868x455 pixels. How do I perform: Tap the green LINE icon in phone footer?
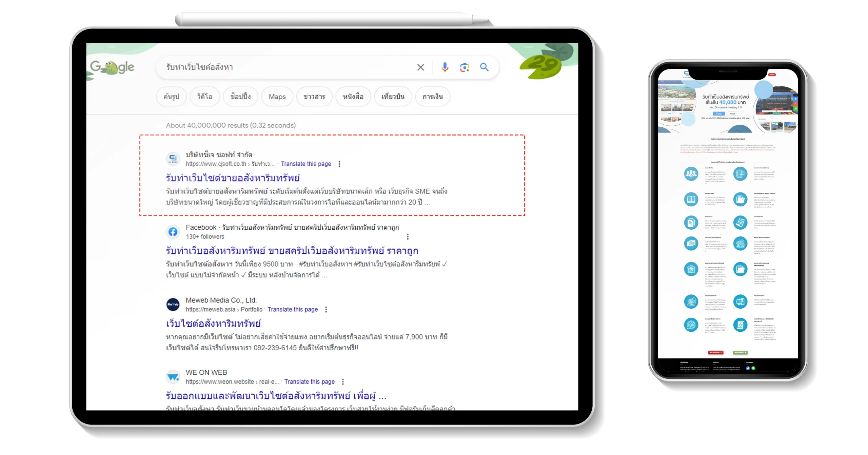coord(753,368)
